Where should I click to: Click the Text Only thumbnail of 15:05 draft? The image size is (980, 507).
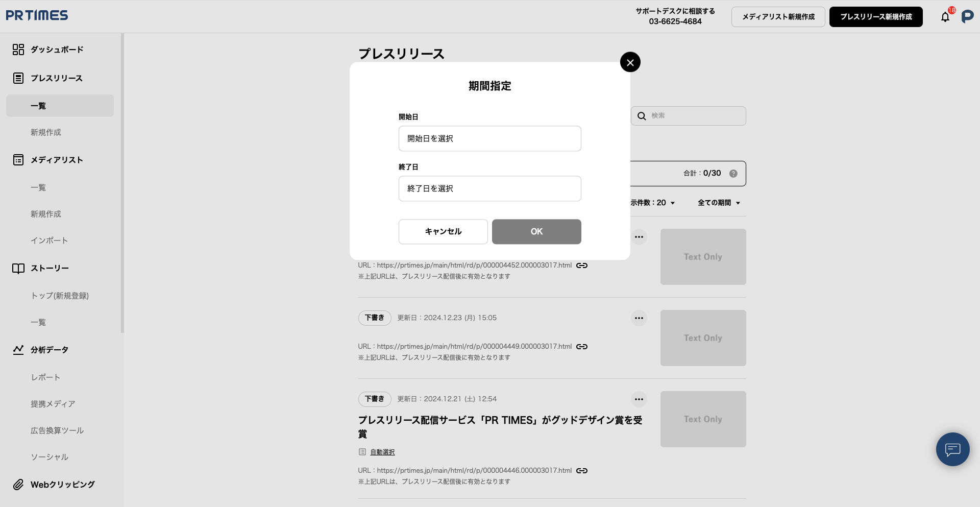pyautogui.click(x=703, y=338)
